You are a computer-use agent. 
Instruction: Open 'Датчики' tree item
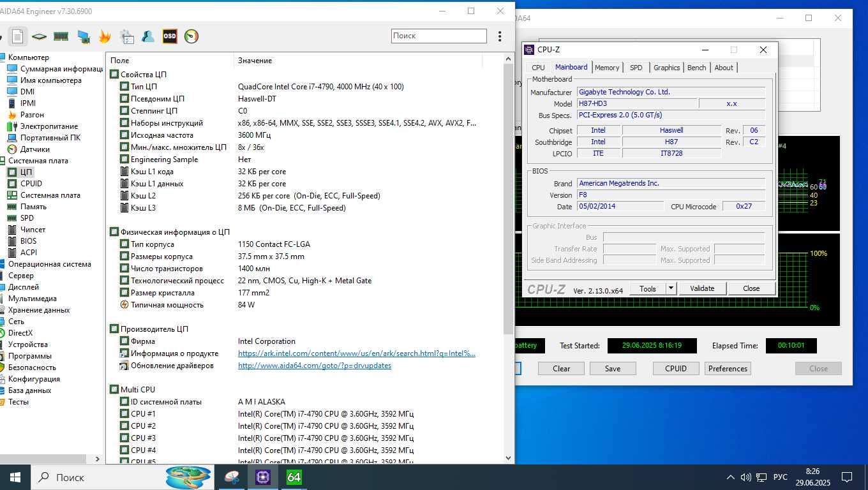(35, 149)
